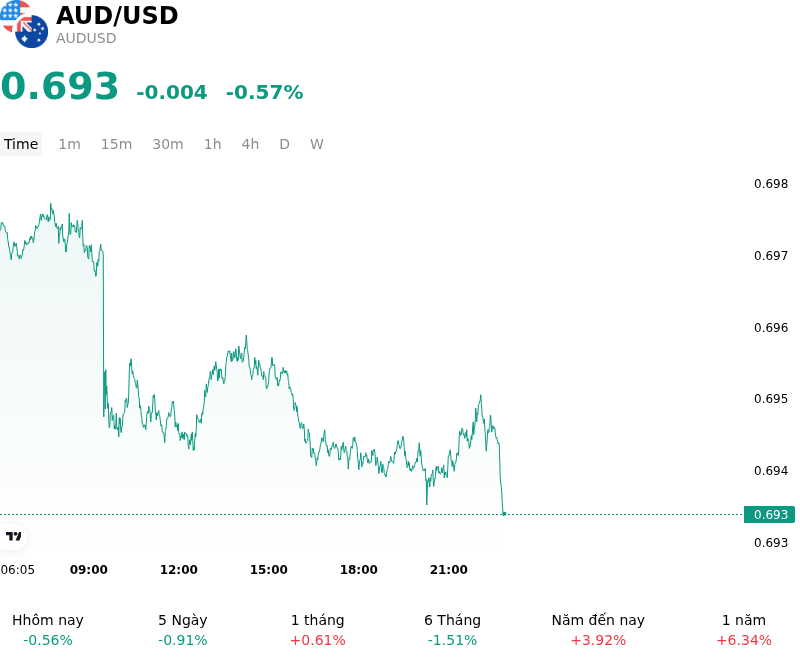
Task: Show the 1 tháng performance range
Action: pos(317,630)
